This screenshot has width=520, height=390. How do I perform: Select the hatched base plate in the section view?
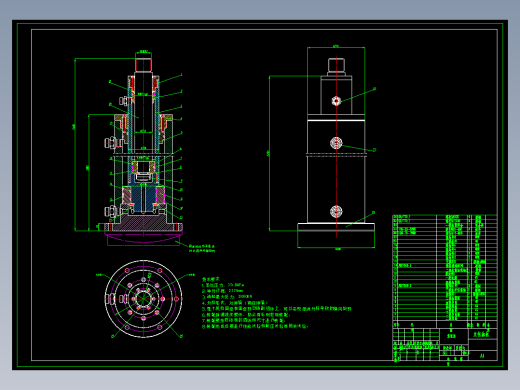tap(143, 223)
